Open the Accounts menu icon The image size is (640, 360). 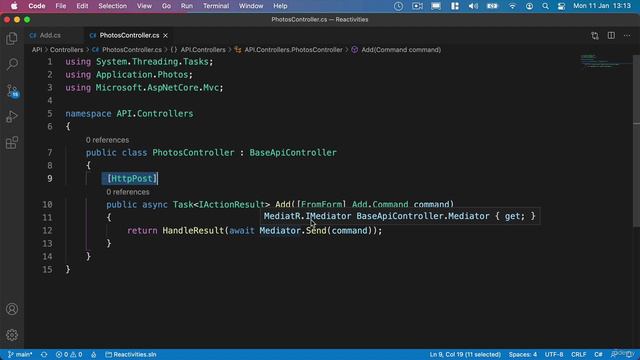[12, 309]
